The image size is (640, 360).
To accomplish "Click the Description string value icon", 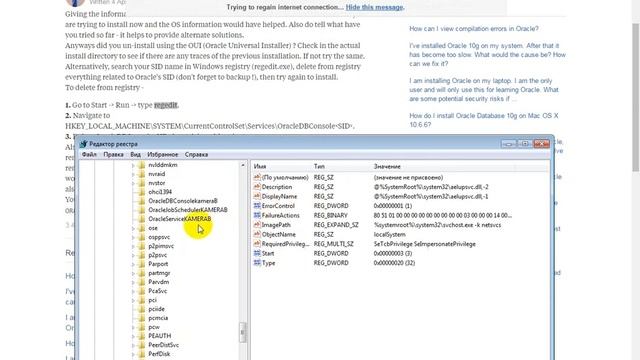I will coord(257,187).
